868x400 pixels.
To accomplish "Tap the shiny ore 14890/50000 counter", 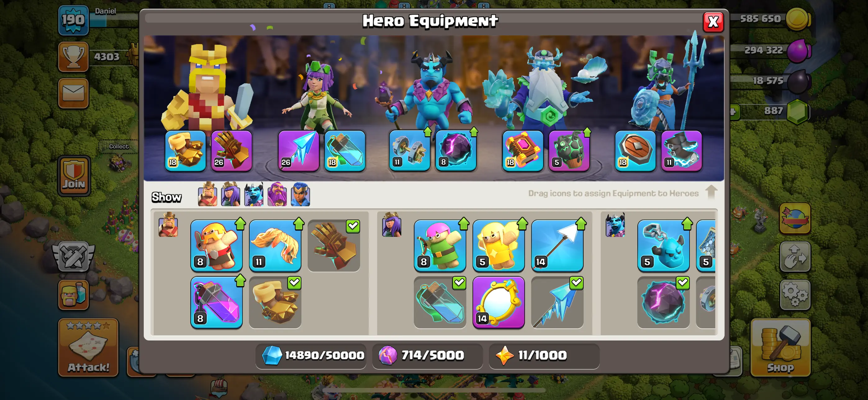I will pos(311,356).
